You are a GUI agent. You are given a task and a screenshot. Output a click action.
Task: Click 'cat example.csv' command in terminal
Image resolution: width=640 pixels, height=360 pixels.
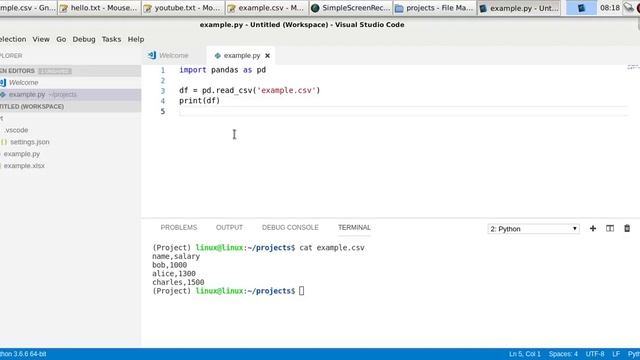(332, 248)
